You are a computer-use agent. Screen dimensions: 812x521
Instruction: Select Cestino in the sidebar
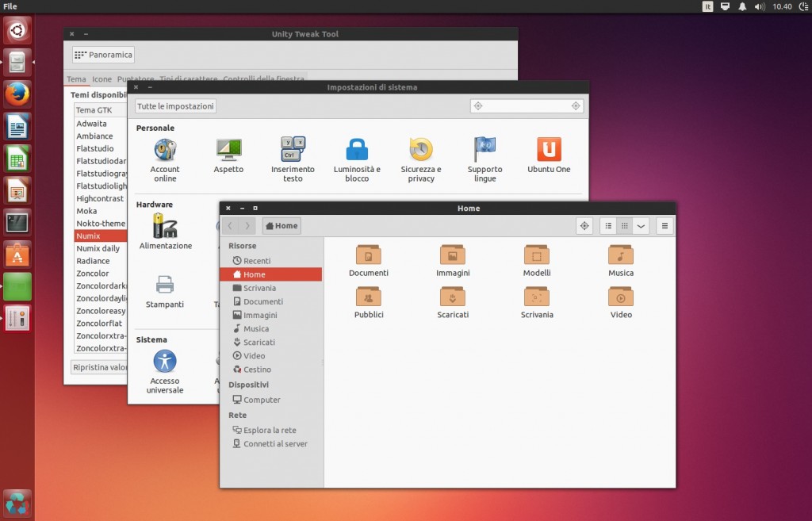pos(257,370)
